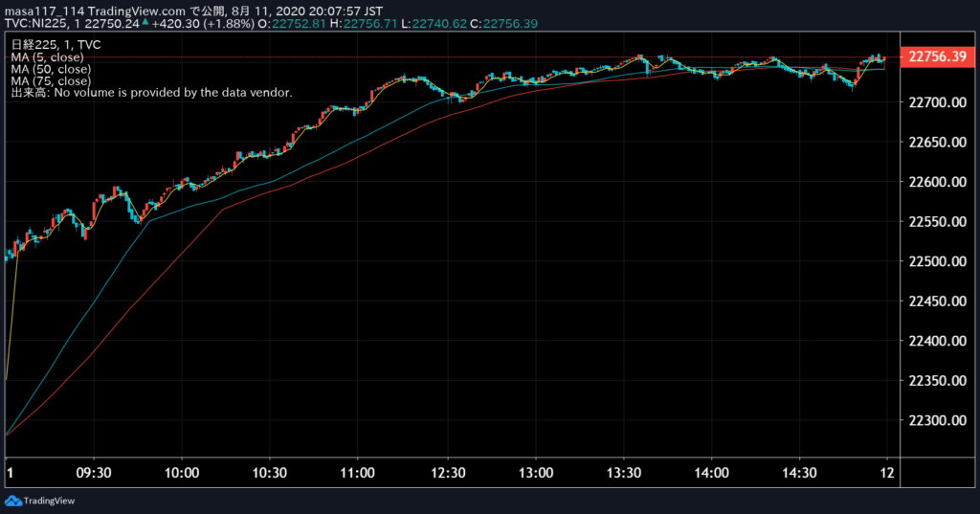Click the 13:30 time axis label
980x514 pixels.
pos(624,473)
